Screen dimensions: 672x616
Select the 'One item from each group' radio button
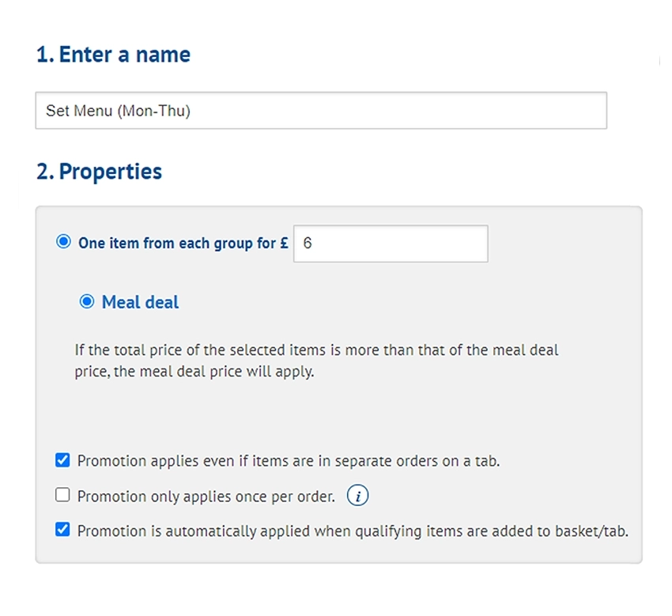(63, 241)
